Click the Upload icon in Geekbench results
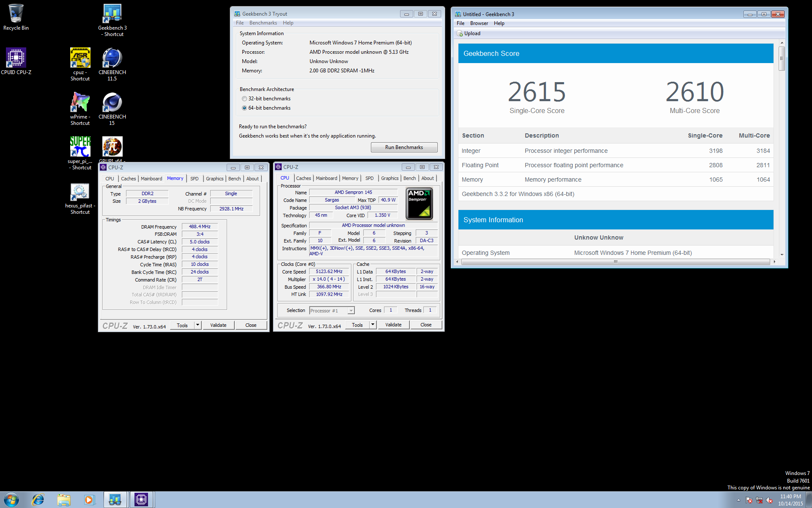Screen dimensions: 812x508 click(460, 33)
